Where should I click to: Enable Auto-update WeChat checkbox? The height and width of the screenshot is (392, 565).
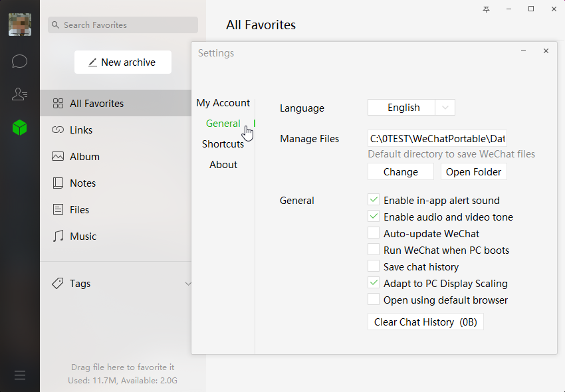(x=374, y=233)
